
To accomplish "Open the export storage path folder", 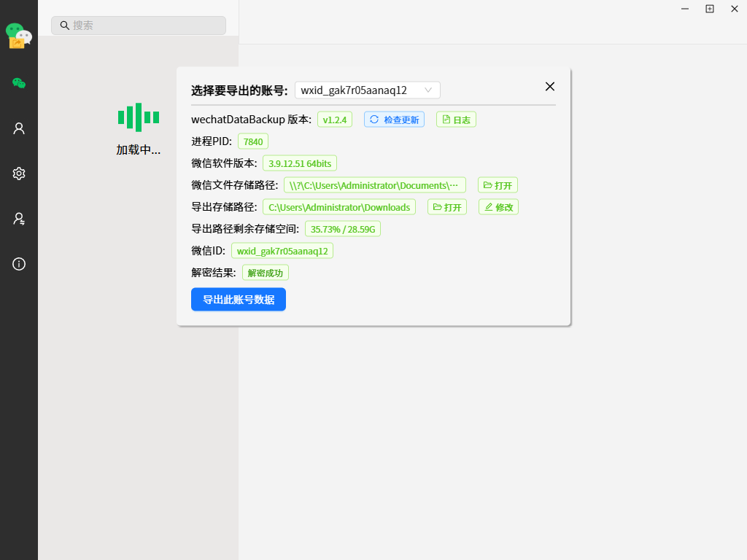I will click(447, 207).
